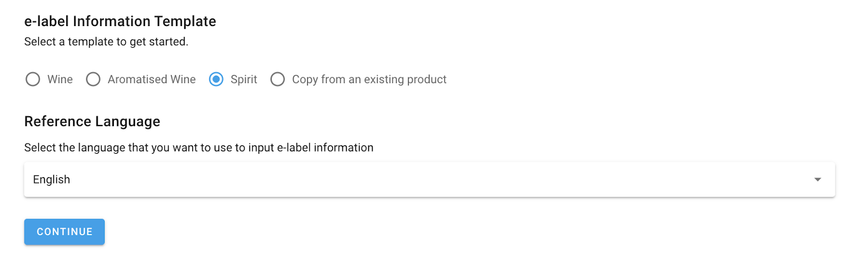Select the Wine radio button

point(33,79)
